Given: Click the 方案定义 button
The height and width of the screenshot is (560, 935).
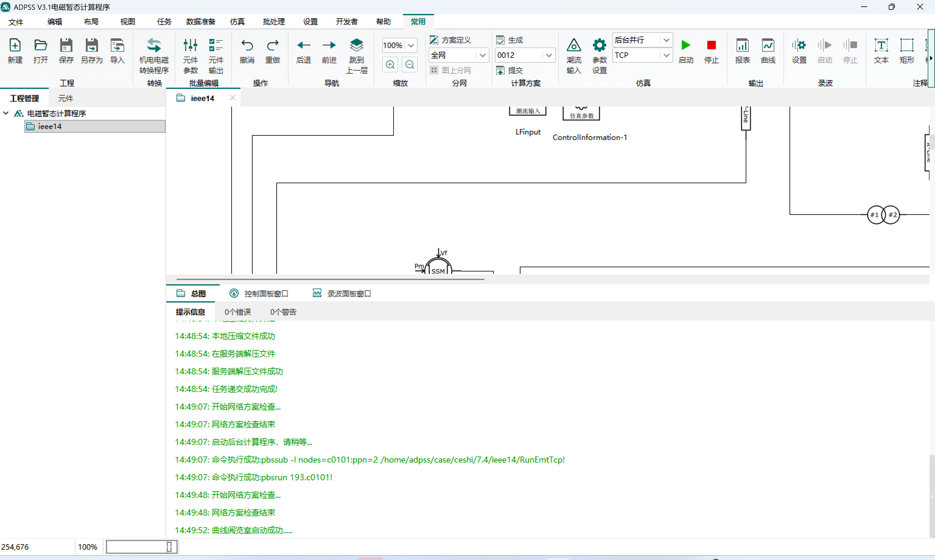Looking at the screenshot, I should click(451, 40).
